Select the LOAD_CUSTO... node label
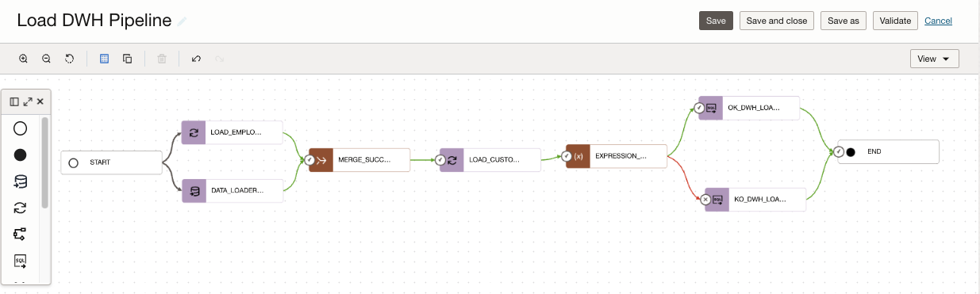The height and width of the screenshot is (294, 980). tap(494, 159)
